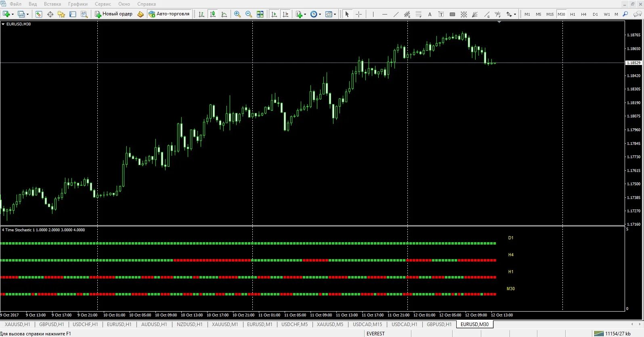Screen dimensions: 644x337
Task: Switch to line chart mode
Action: [224, 14]
